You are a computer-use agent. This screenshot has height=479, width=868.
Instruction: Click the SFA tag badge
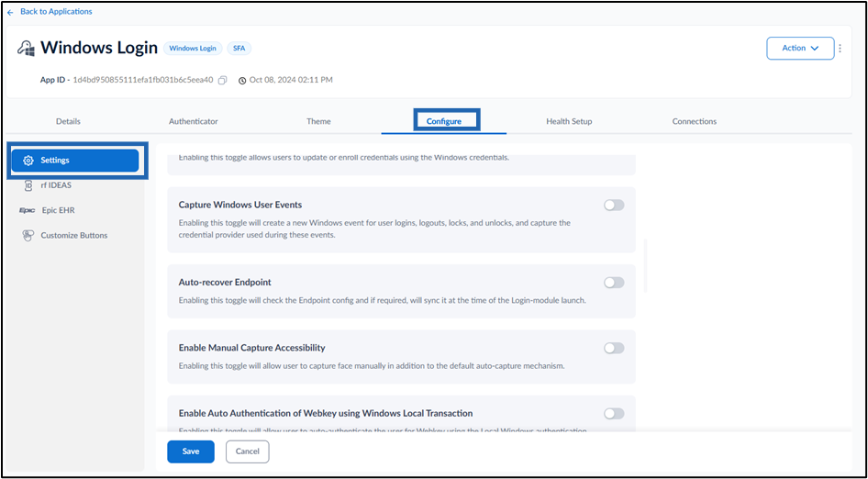pos(239,49)
